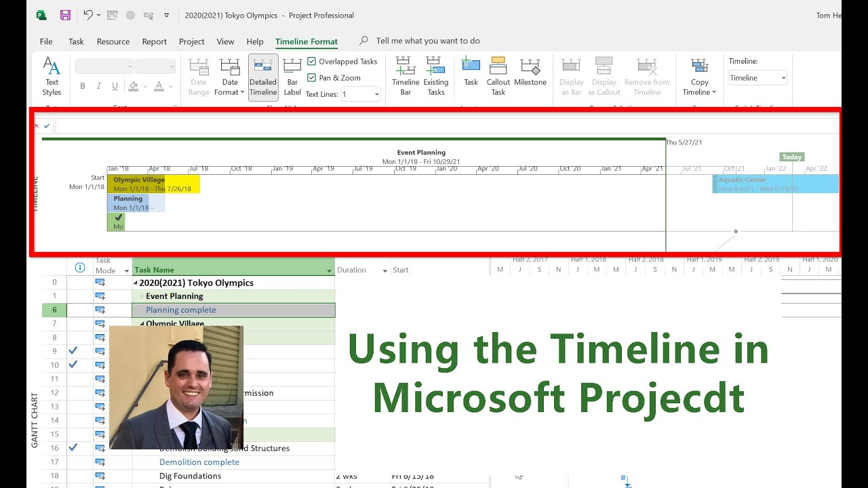Select the Planning timeline bar

[x=136, y=203]
